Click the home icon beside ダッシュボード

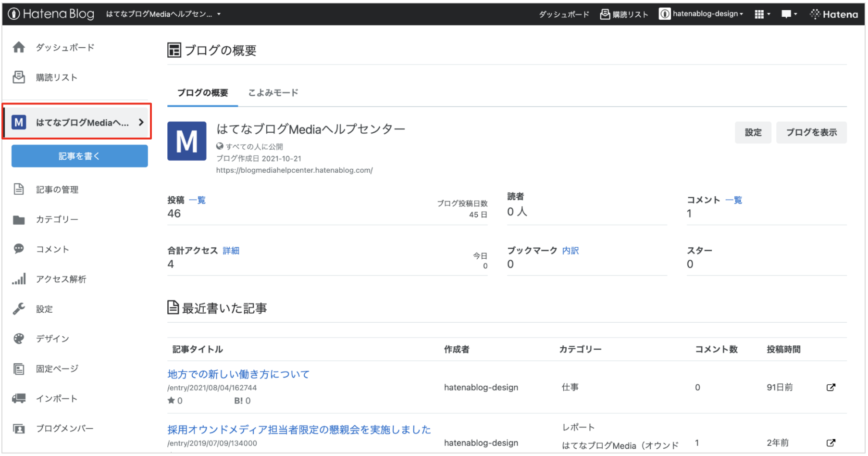coord(19,47)
